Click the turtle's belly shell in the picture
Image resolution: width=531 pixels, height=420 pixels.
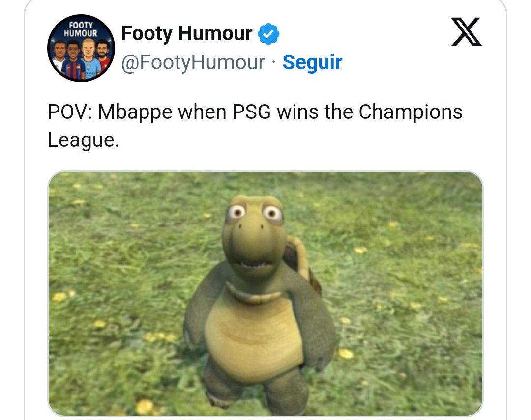[x=254, y=338]
